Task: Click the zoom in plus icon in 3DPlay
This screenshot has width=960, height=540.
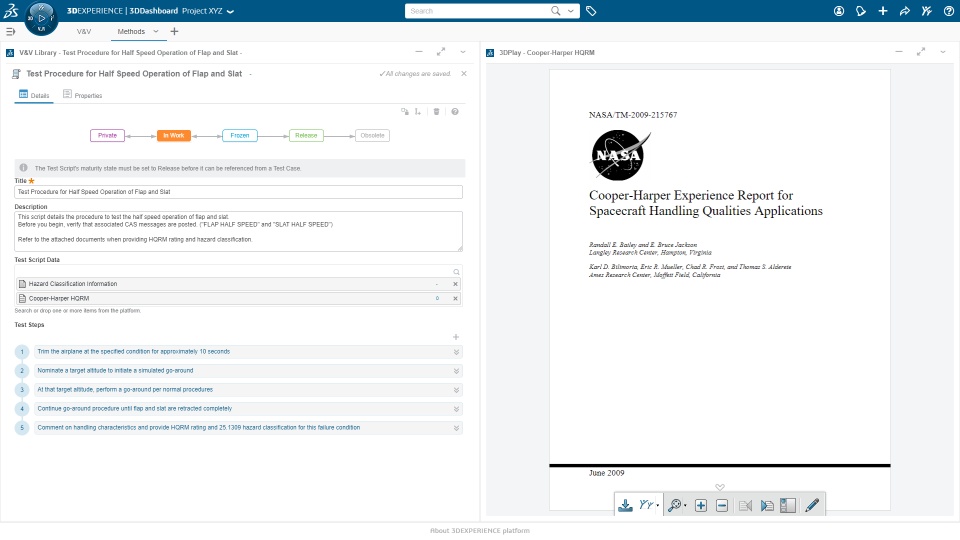Action: [x=701, y=505]
